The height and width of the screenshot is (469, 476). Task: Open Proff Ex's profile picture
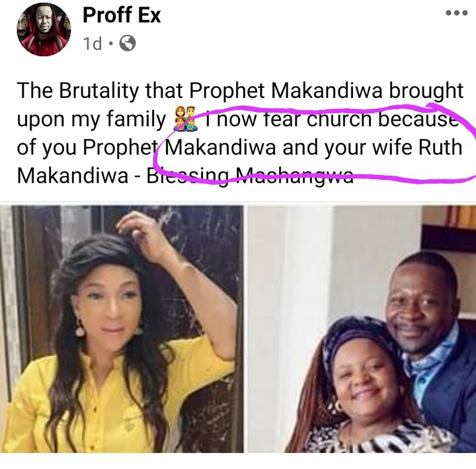[44, 30]
